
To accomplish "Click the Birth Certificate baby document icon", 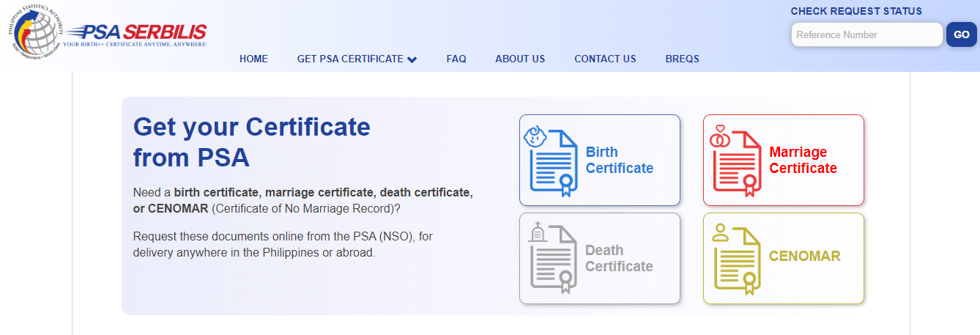I will (550, 161).
